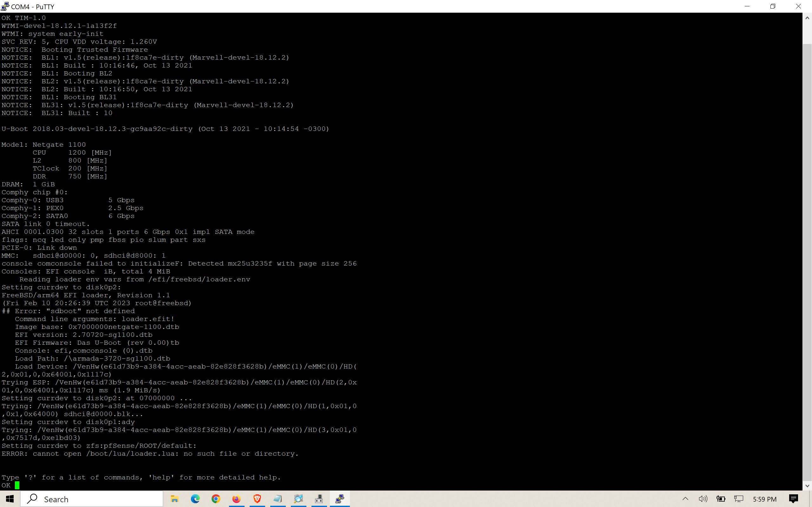The width and height of the screenshot is (812, 507).
Task: Expand hidden system tray icons
Action: 685,499
